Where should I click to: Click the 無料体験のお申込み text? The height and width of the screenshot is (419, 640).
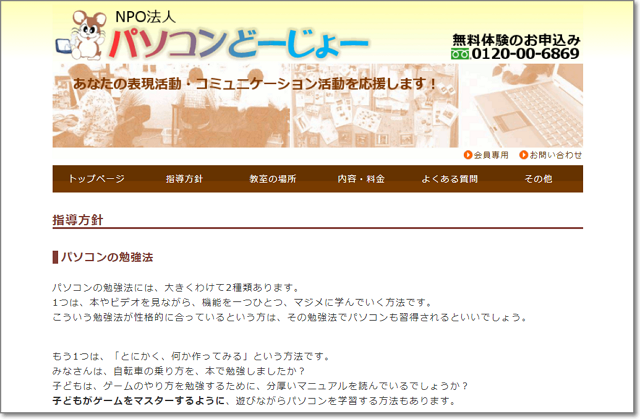coord(515,39)
